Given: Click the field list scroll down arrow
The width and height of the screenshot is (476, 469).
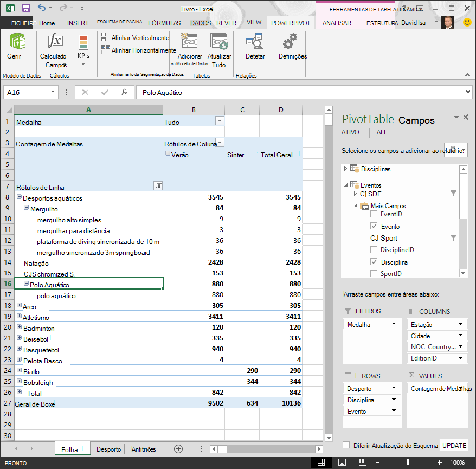Looking at the screenshot, I should tap(463, 273).
